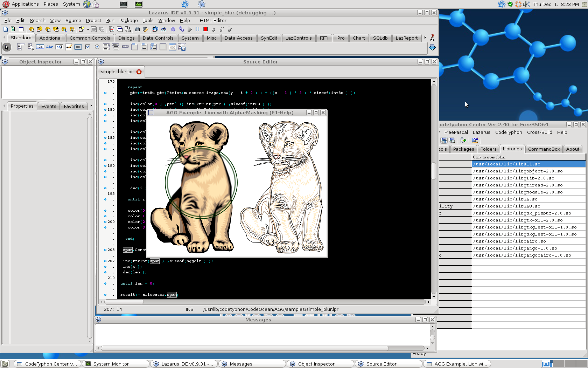Screen dimensions: 588x368
Task: Click the Save All toolbar icon
Action: pyautogui.click(x=102, y=29)
